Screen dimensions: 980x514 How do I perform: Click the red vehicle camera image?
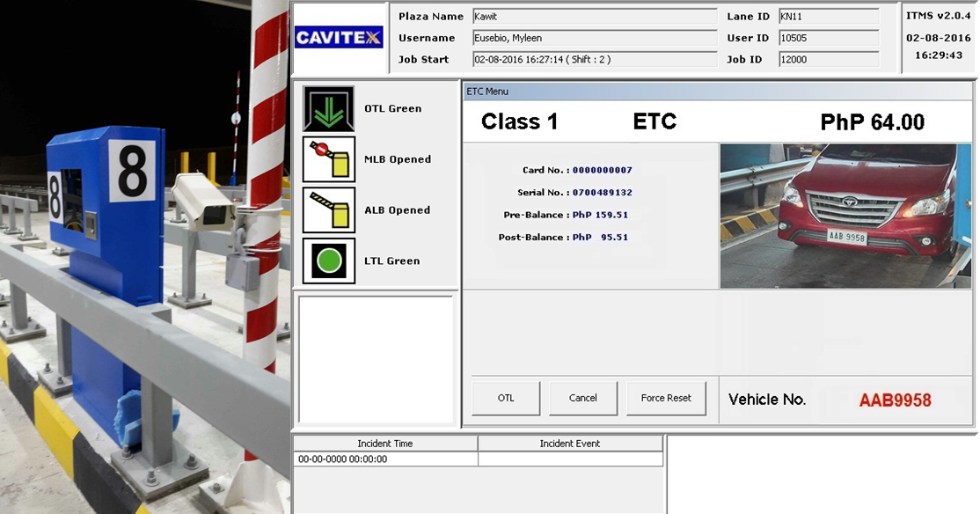[845, 216]
